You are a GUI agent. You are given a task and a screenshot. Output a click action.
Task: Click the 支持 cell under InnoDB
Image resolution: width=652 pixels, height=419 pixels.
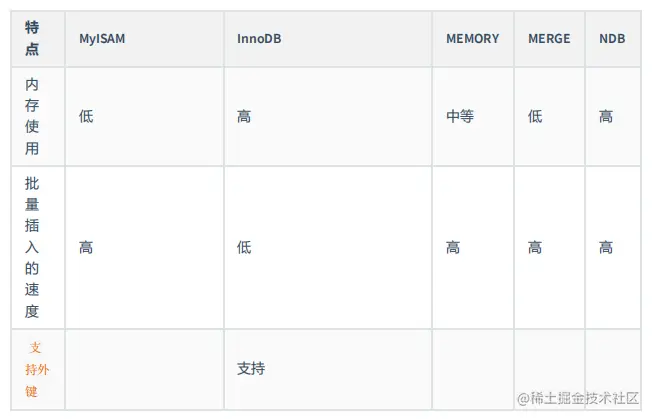(x=251, y=369)
